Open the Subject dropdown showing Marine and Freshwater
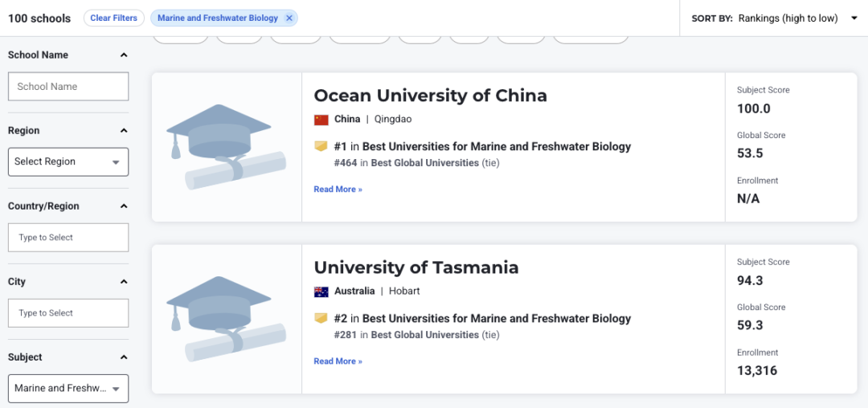Screen dimensions: 868x408 pos(68,388)
